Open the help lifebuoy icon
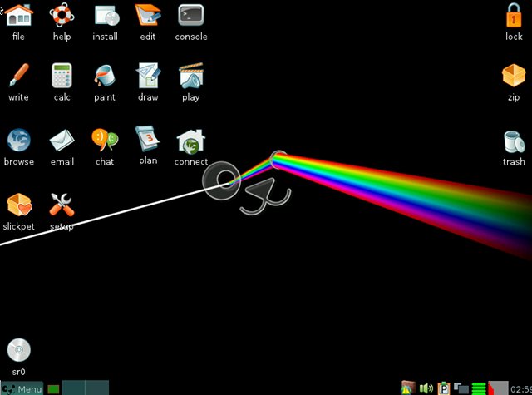 [x=62, y=15]
